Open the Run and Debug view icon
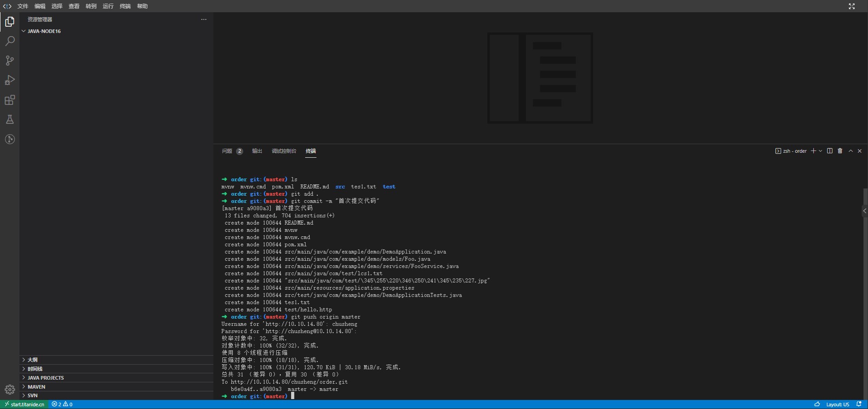This screenshot has height=409, width=868. tap(9, 80)
